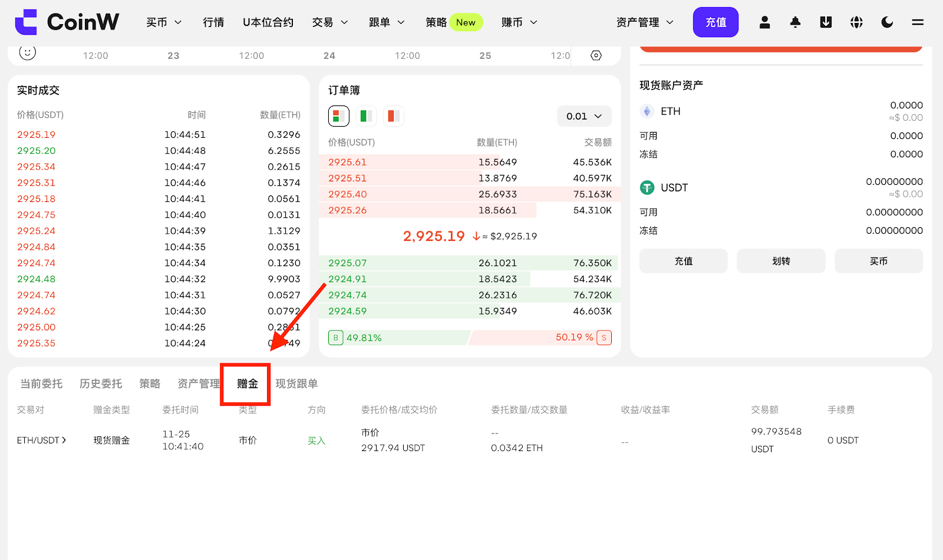Click the purple 充值 header button
The height and width of the screenshot is (560, 943).
[x=716, y=22]
